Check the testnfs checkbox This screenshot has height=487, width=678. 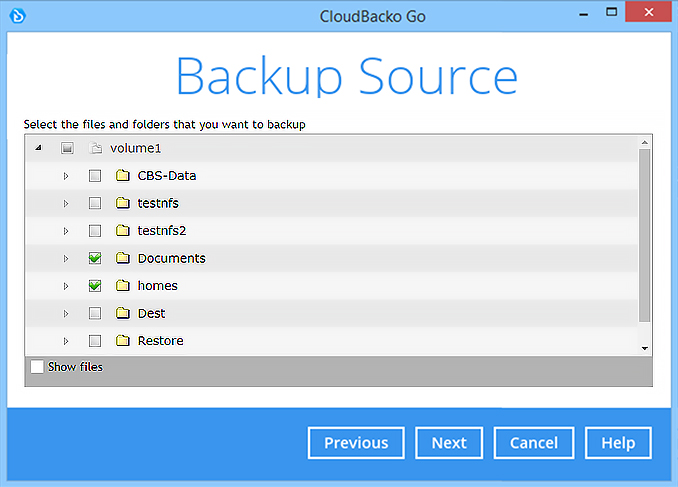95,203
